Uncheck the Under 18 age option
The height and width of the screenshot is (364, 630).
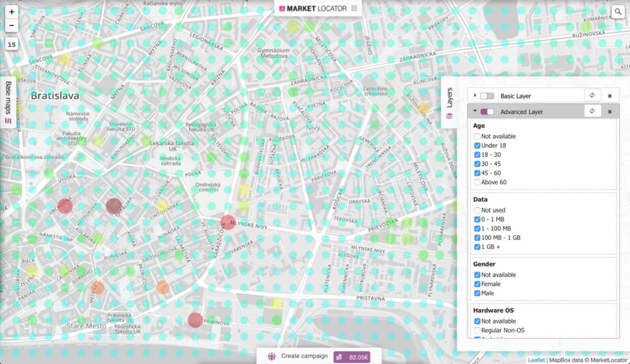(x=477, y=145)
